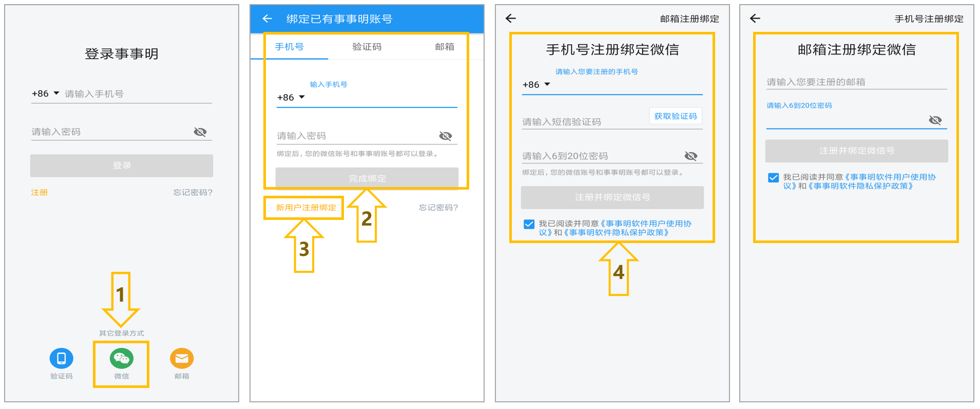Tap the 验证码 phone login icon
This screenshot has height=409, width=980.
pyautogui.click(x=61, y=358)
